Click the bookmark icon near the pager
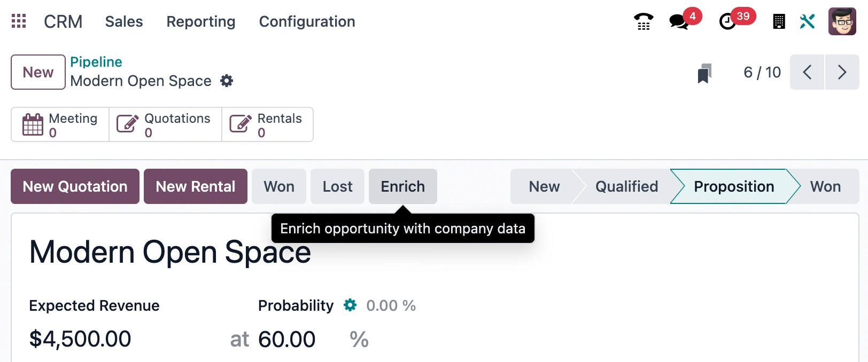 [x=704, y=73]
